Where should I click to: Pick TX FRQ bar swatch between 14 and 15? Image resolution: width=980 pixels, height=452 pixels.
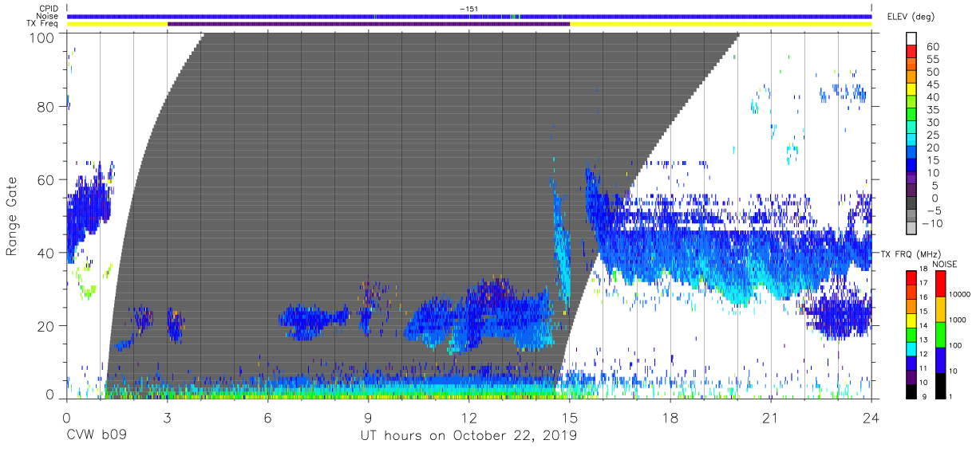pos(910,320)
